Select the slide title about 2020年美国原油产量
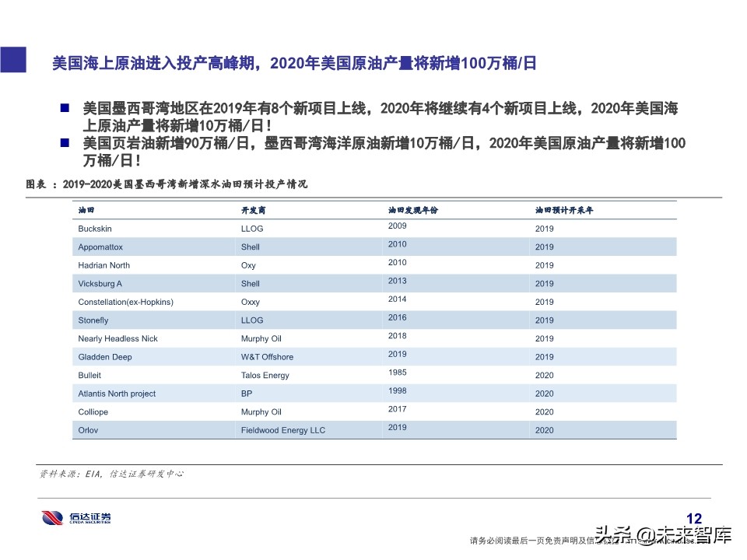 (x=294, y=63)
